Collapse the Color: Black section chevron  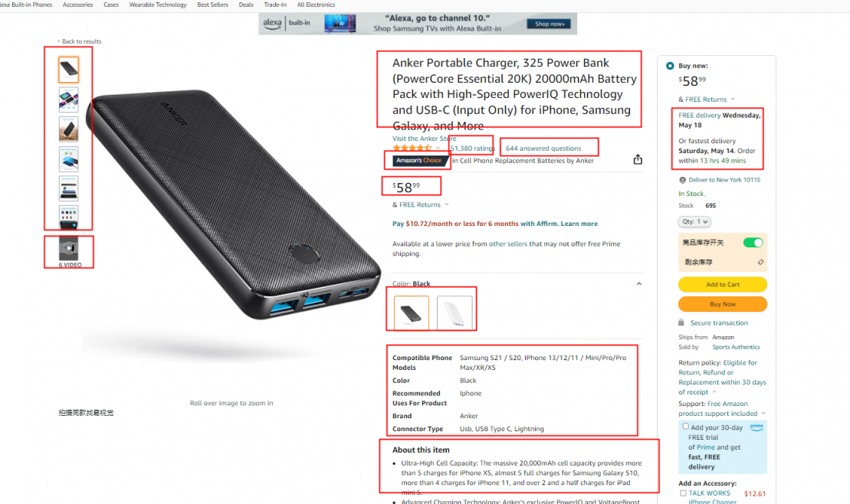coord(639,283)
